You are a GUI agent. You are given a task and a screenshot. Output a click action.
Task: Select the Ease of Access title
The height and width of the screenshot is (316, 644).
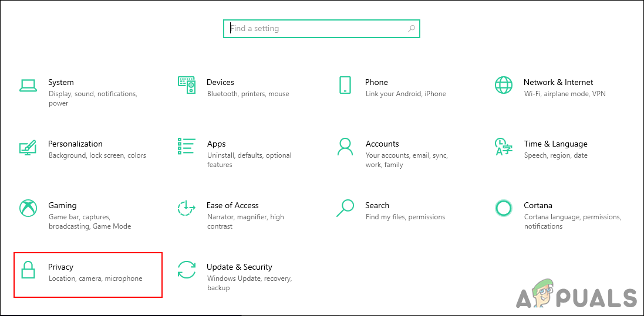[x=232, y=205]
